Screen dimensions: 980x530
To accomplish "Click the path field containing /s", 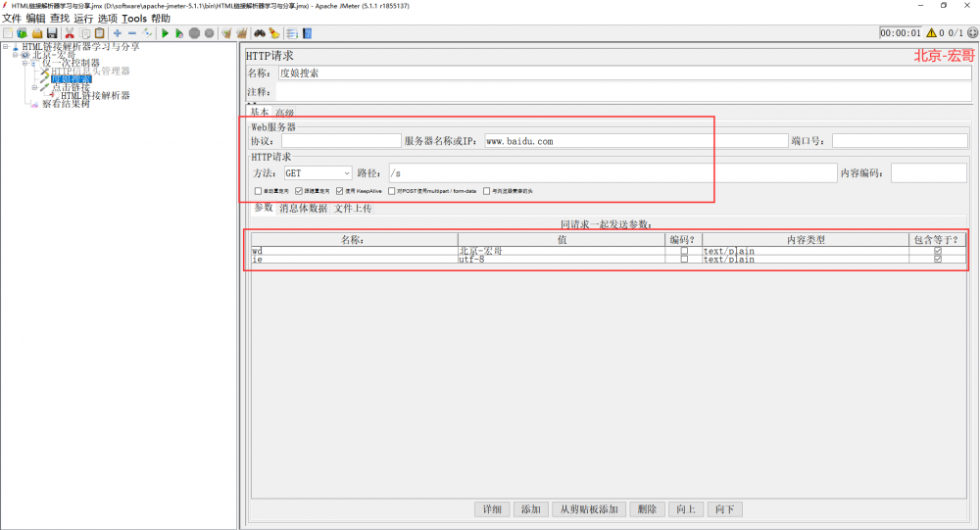I will tap(612, 173).
